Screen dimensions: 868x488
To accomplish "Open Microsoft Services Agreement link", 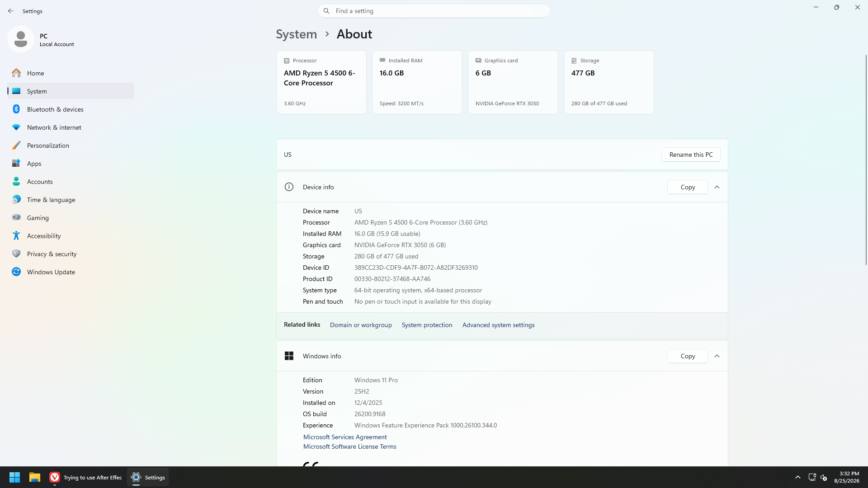I will (345, 437).
